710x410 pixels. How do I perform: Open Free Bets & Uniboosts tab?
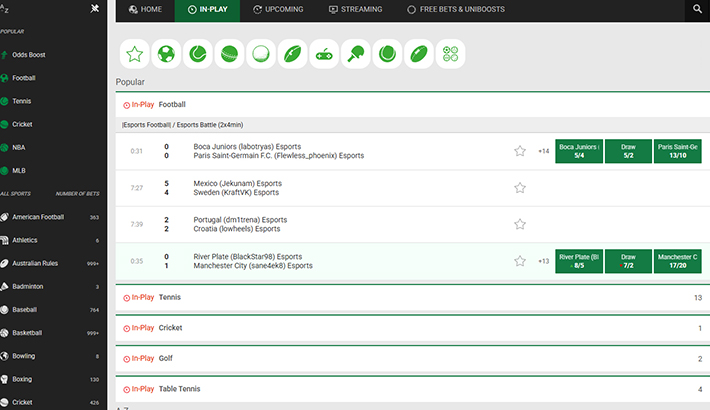pos(456,10)
